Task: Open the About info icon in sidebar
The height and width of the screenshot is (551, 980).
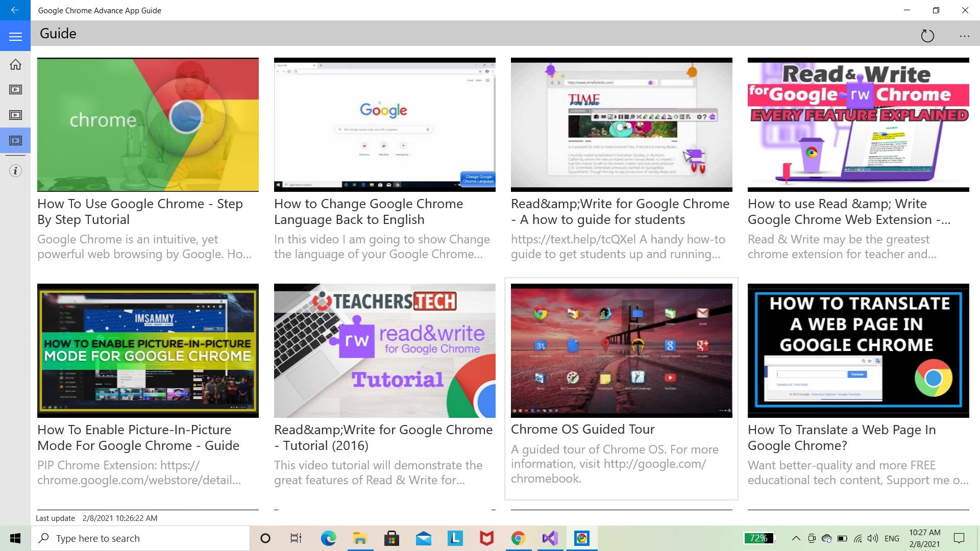Action: (15, 170)
